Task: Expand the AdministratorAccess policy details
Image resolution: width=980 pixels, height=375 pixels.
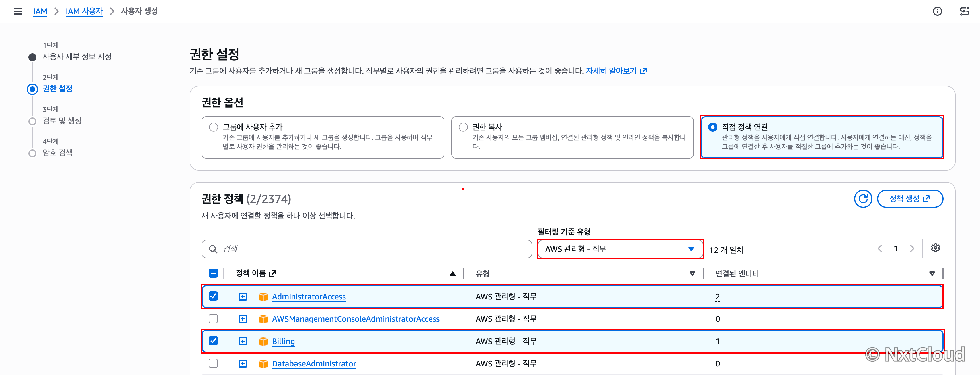Action: click(243, 296)
